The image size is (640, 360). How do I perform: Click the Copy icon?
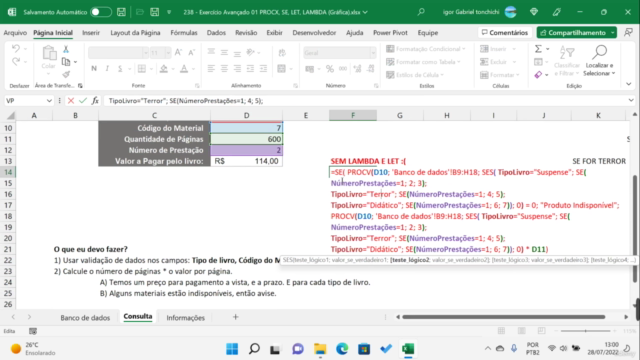(x=66, y=62)
